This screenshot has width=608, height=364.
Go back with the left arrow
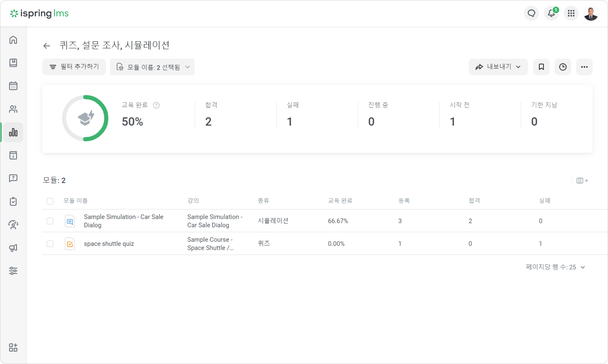click(47, 46)
